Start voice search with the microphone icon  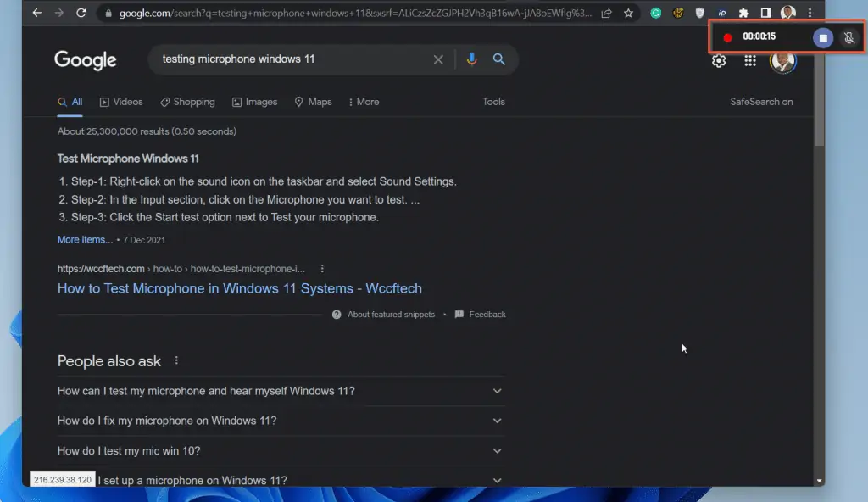point(472,59)
